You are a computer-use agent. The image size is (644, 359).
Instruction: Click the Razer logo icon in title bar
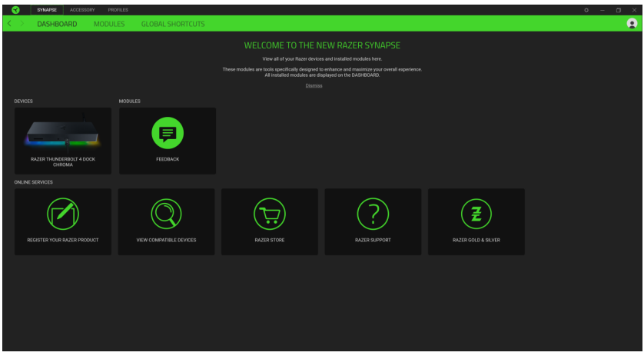point(15,9)
